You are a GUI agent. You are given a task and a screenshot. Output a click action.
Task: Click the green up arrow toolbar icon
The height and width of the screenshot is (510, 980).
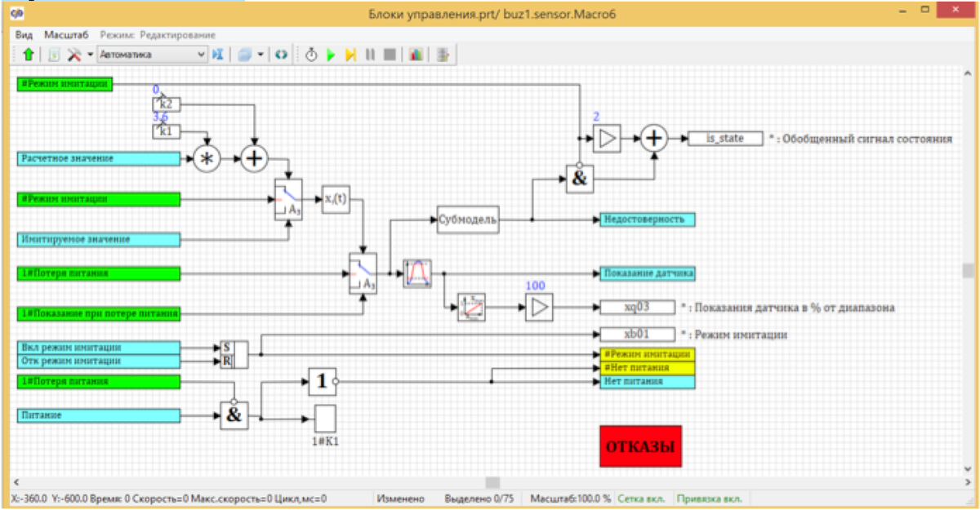(29, 55)
